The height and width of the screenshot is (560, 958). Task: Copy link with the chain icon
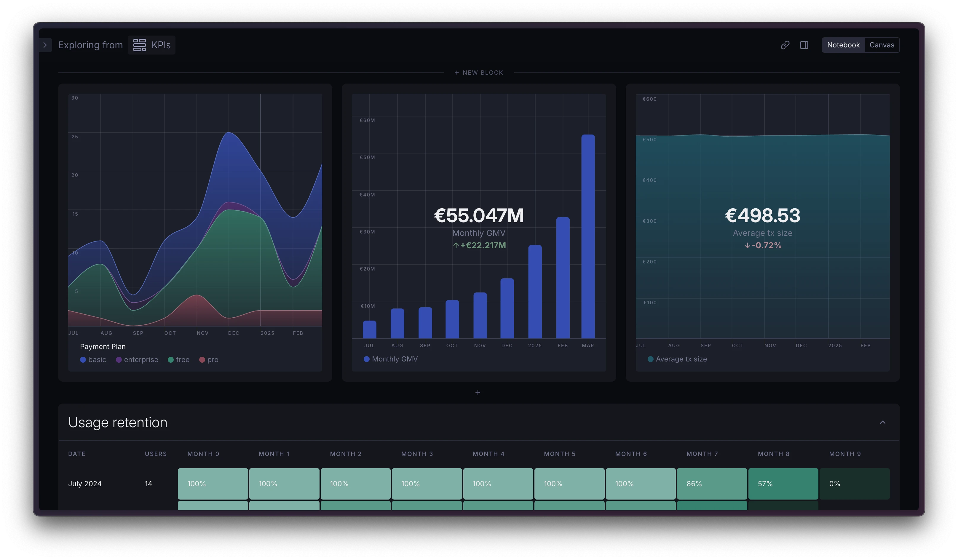click(x=785, y=45)
